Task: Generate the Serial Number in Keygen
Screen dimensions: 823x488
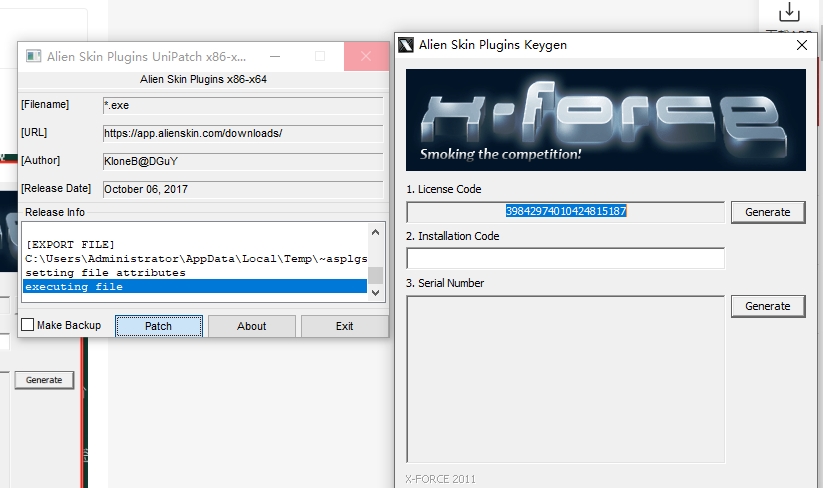Action: point(768,306)
